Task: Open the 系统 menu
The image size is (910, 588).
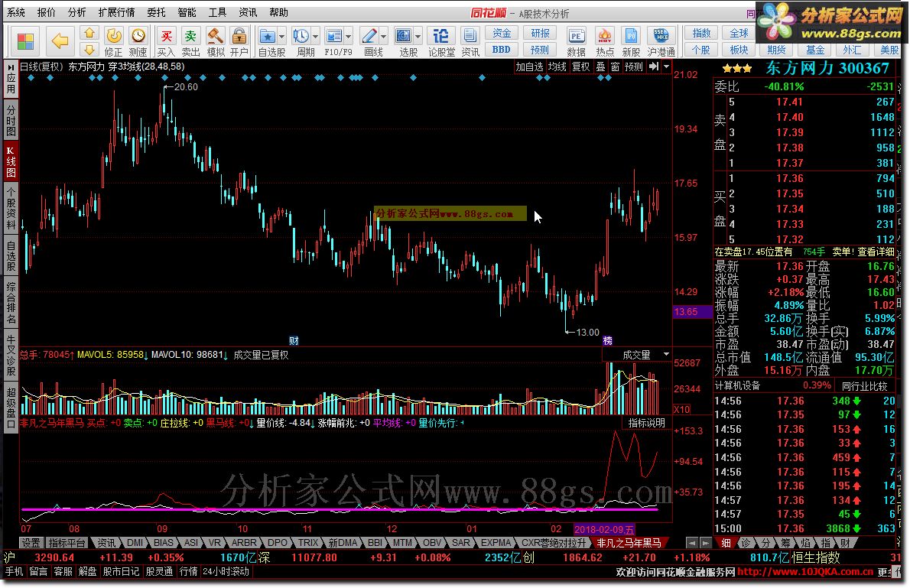Action: click(x=15, y=12)
